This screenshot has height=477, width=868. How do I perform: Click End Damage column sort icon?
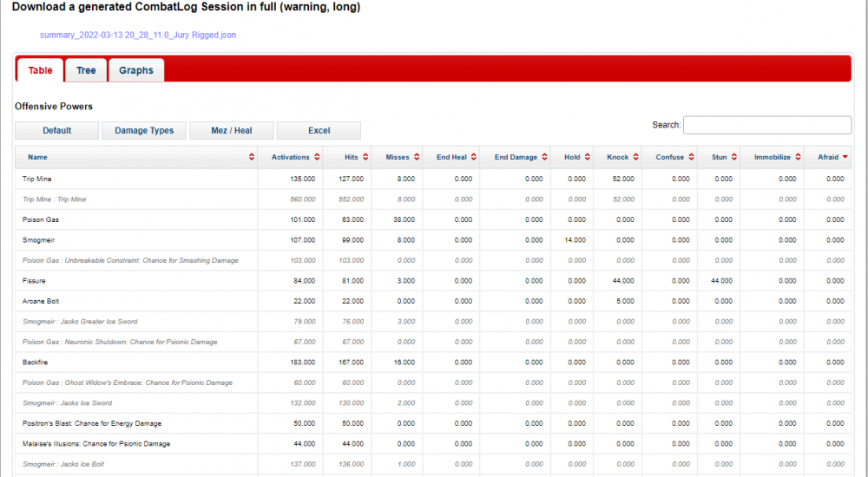pos(545,157)
